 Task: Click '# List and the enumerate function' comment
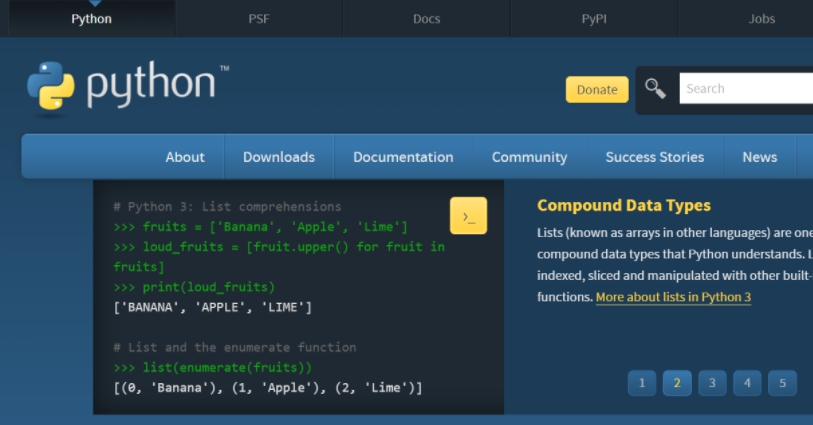pyautogui.click(x=235, y=347)
